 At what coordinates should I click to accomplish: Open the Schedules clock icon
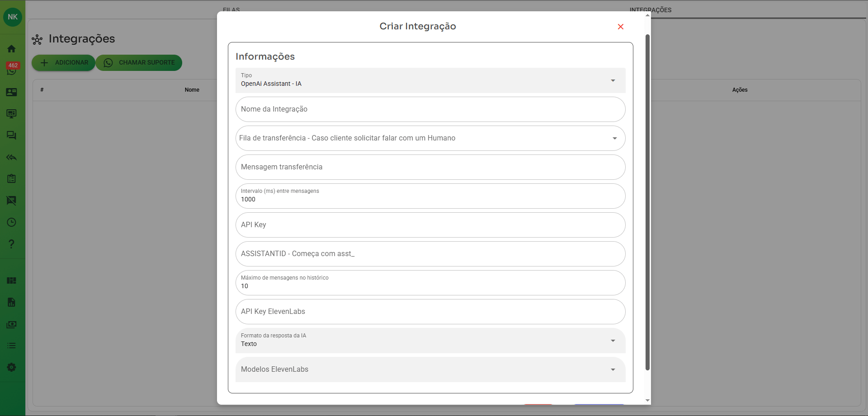coord(11,222)
